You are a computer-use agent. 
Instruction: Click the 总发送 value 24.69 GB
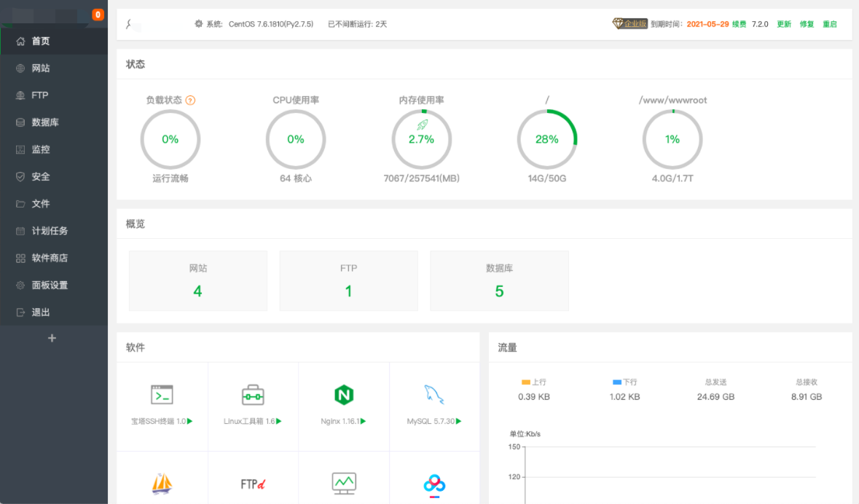pyautogui.click(x=715, y=397)
